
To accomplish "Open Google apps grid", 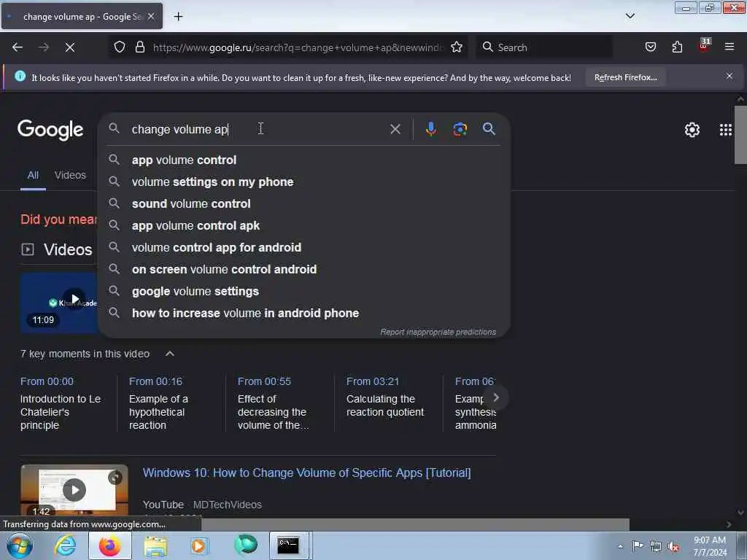I will [726, 130].
